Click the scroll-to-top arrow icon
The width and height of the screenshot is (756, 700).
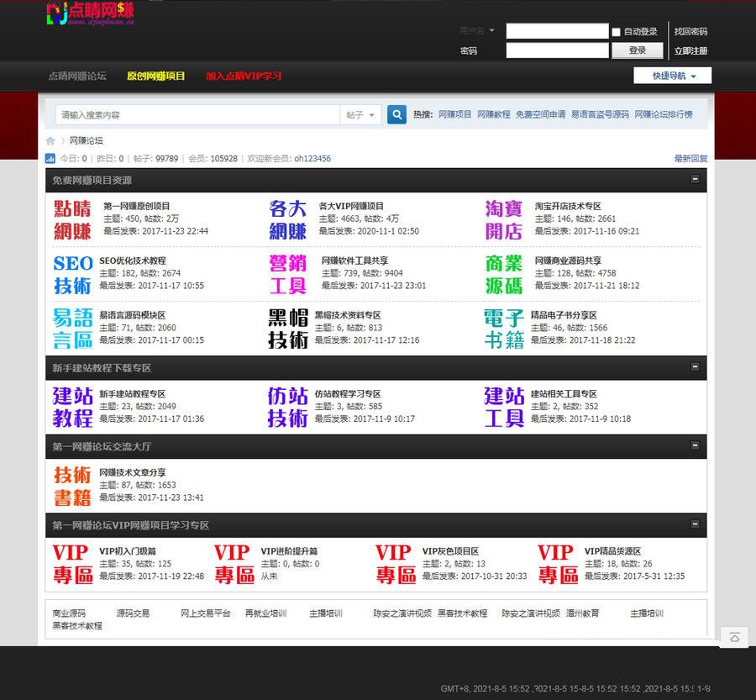pos(733,638)
